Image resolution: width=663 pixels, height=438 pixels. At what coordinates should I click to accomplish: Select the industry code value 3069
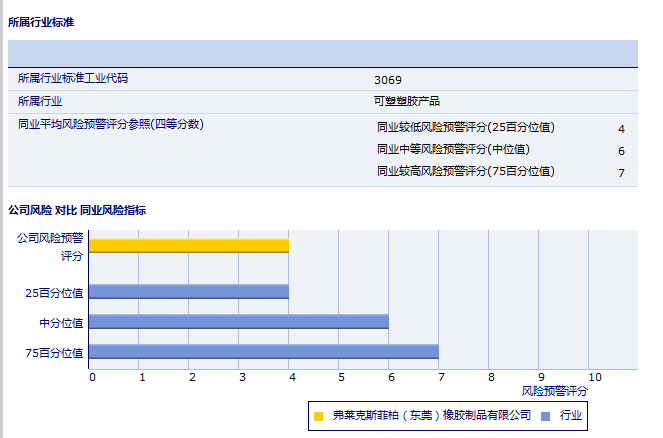coord(388,79)
